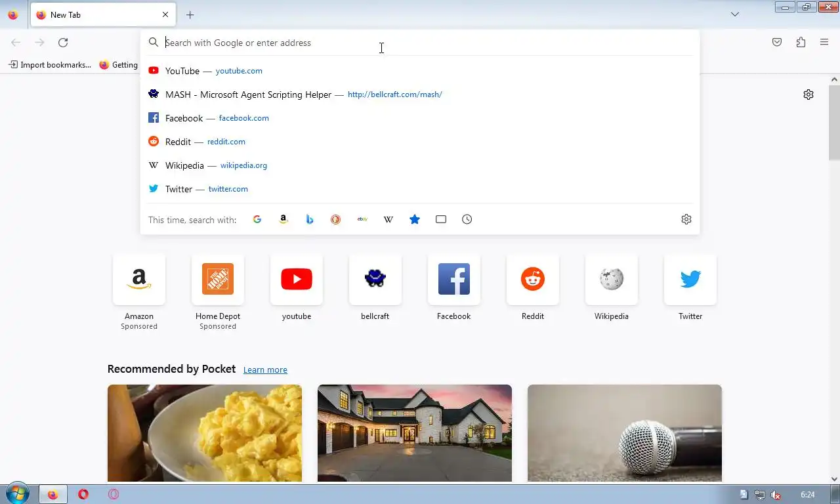Select the Reddit reddit.com suggestion
Image resolution: width=840 pixels, height=504 pixels.
(420, 142)
